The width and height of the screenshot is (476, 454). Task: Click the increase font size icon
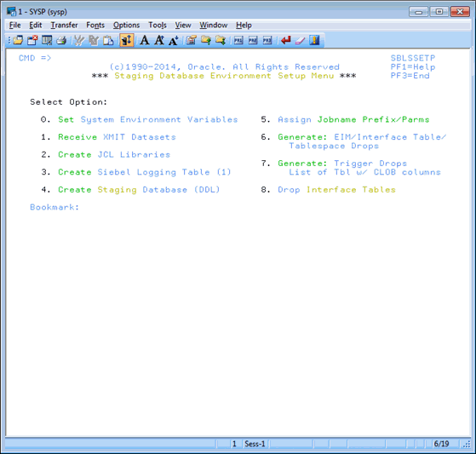(x=159, y=40)
